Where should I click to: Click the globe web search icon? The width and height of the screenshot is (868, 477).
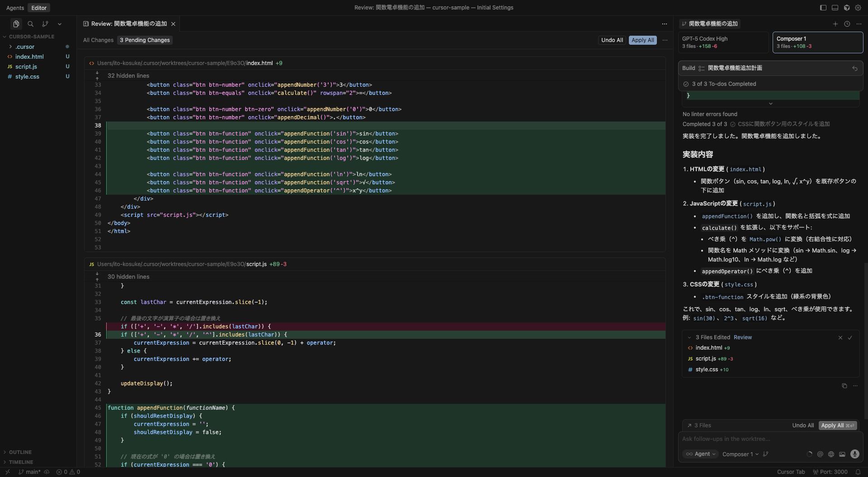(831, 454)
